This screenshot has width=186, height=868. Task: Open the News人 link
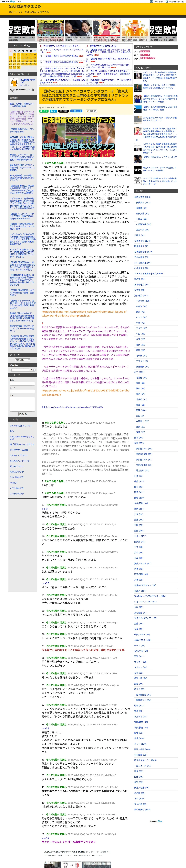13,483
